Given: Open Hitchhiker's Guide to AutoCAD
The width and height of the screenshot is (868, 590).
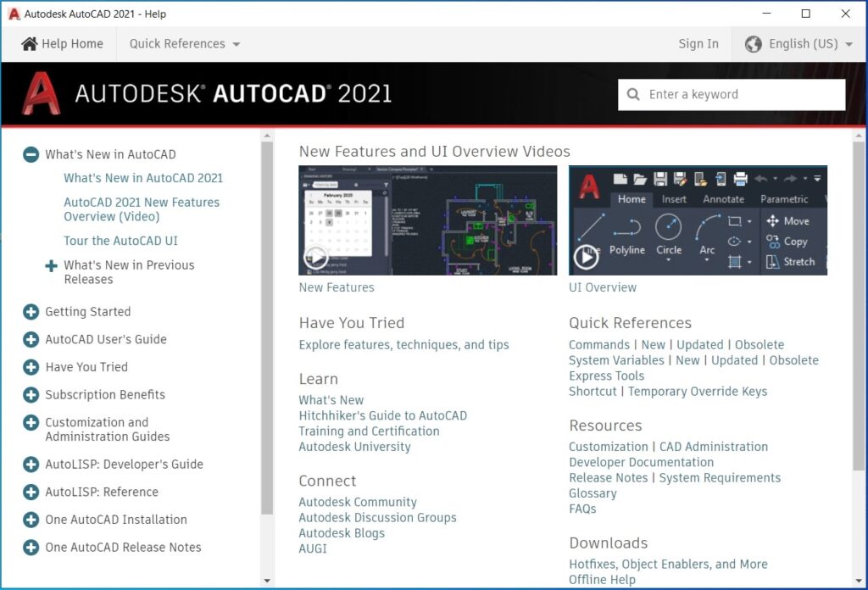Looking at the screenshot, I should tap(382, 415).
